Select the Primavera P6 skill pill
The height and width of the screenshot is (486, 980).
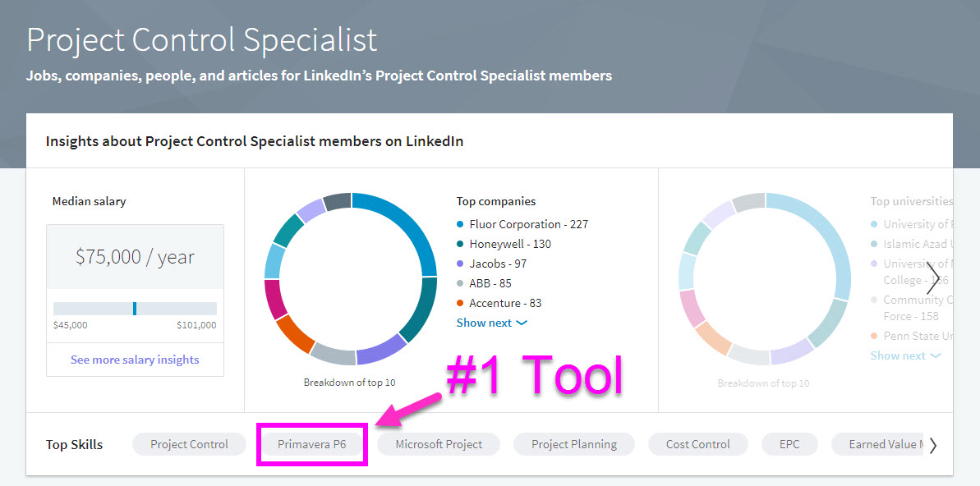311,444
